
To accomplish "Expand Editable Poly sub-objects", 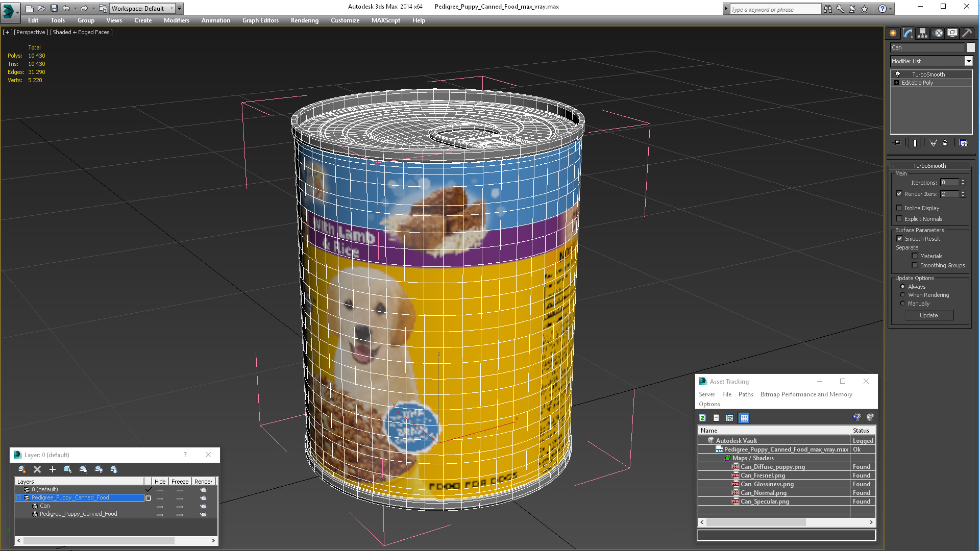I will [896, 83].
